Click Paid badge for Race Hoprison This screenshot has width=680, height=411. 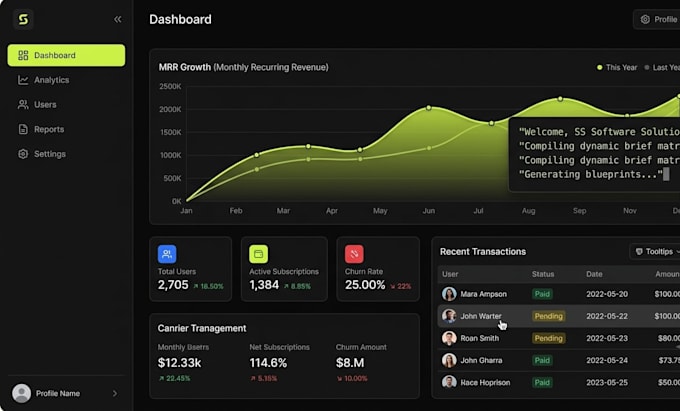(542, 382)
